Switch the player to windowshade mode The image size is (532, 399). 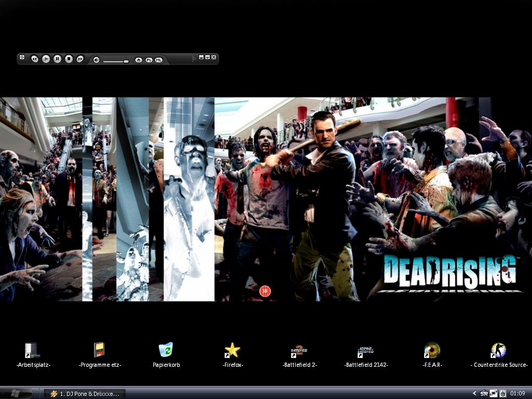click(x=207, y=57)
